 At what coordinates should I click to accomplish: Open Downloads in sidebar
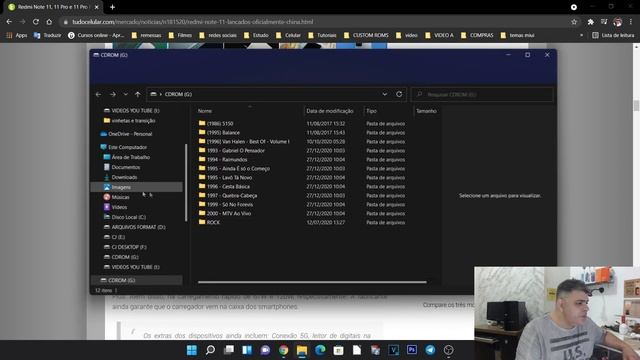pyautogui.click(x=120, y=177)
